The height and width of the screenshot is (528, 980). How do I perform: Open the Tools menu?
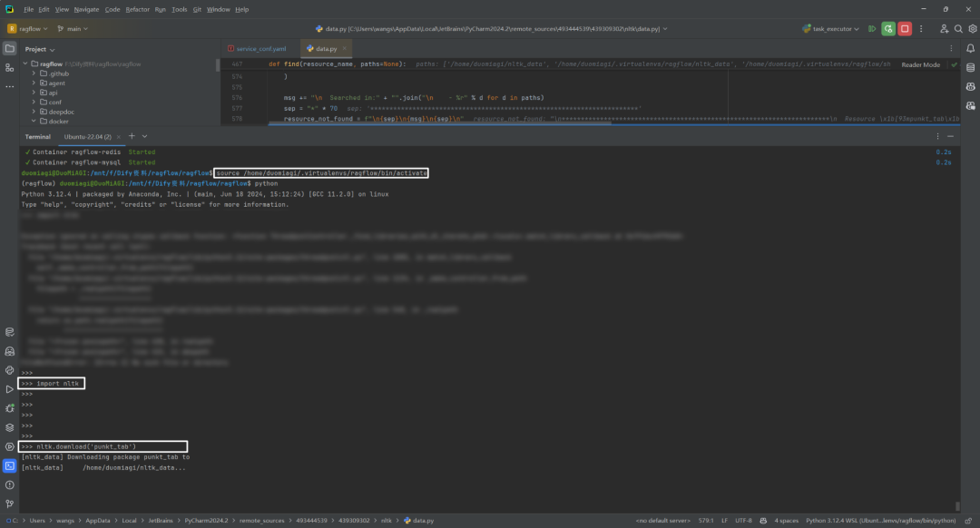click(x=180, y=9)
